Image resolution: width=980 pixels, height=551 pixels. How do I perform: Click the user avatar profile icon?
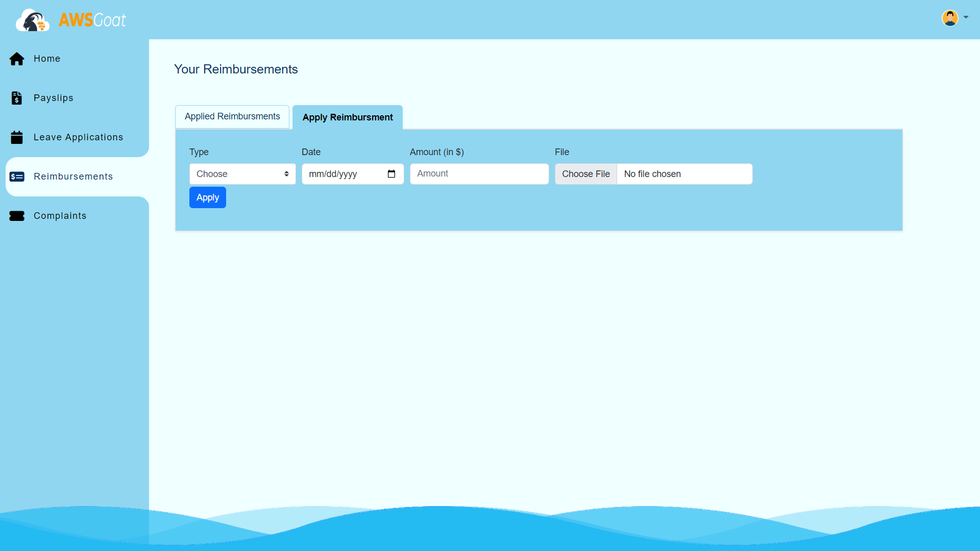click(x=949, y=18)
